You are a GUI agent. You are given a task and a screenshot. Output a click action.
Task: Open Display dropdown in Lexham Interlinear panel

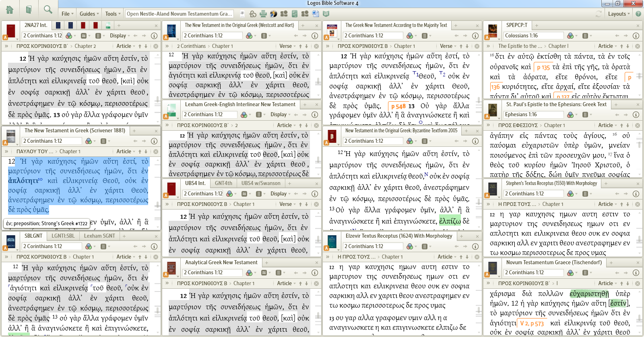pyautogui.click(x=281, y=115)
